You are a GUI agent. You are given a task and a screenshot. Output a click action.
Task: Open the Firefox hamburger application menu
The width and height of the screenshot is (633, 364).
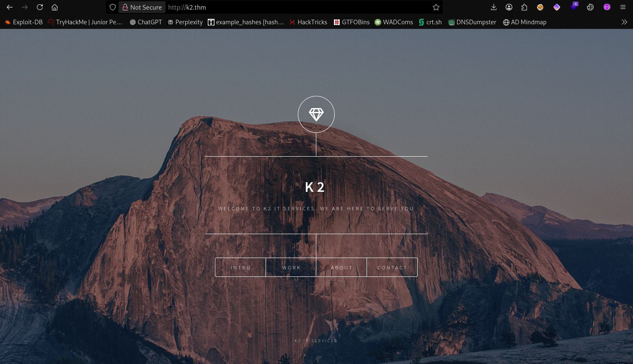(623, 7)
